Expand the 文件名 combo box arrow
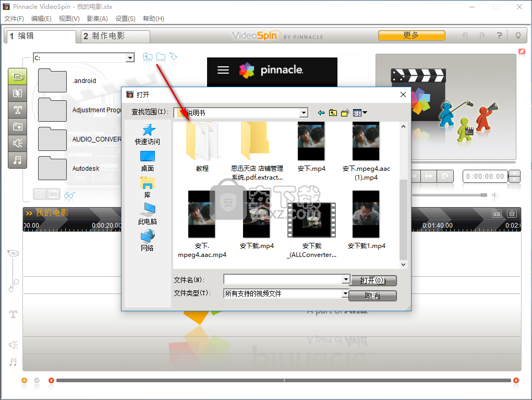532x400 pixels. pos(345,279)
